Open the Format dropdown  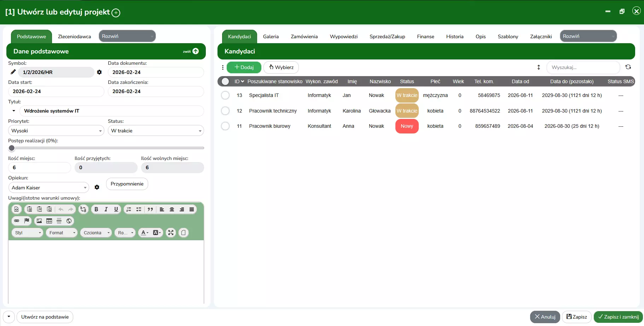62,233
